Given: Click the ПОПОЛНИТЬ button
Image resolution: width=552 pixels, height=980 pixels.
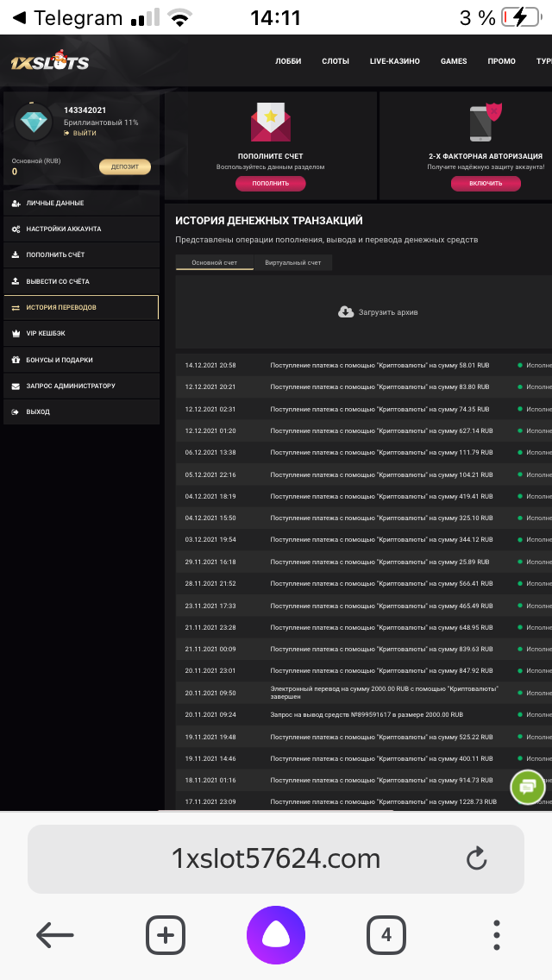Looking at the screenshot, I should coord(270,184).
